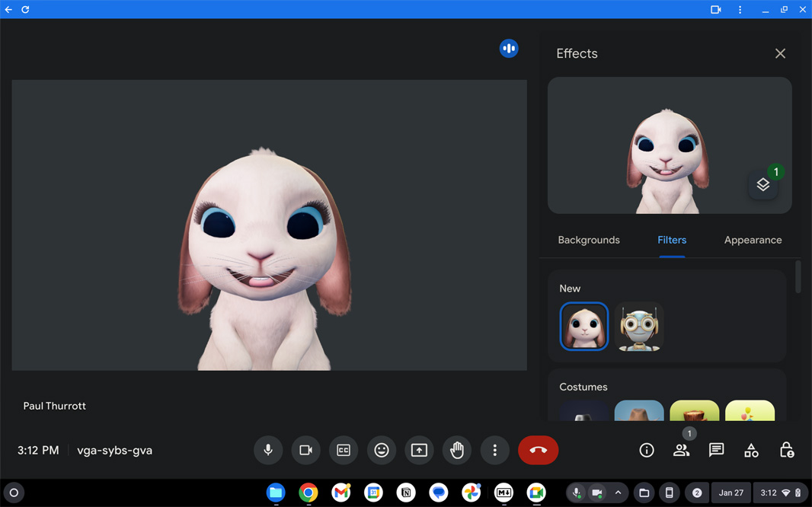Turn off the camera in call controls
The height and width of the screenshot is (507, 812).
coord(305,450)
